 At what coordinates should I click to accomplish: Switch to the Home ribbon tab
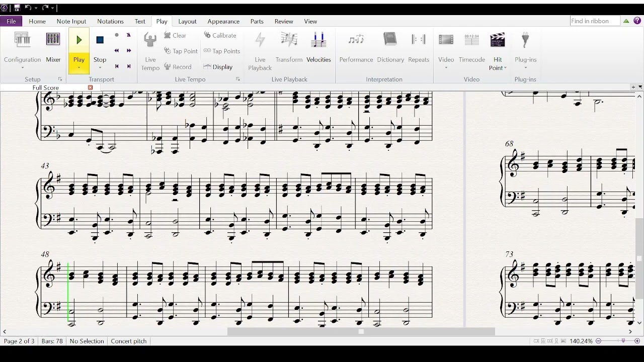pos(37,21)
